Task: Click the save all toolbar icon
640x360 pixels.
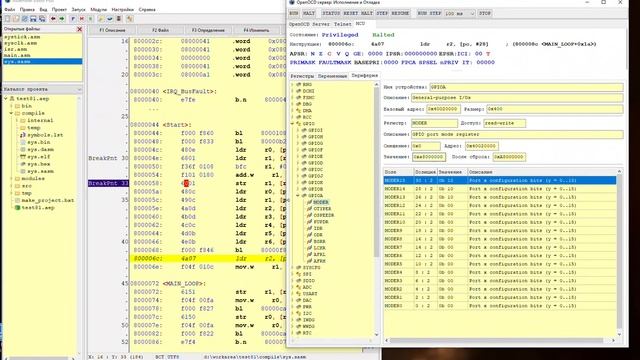Action: click(x=42, y=19)
